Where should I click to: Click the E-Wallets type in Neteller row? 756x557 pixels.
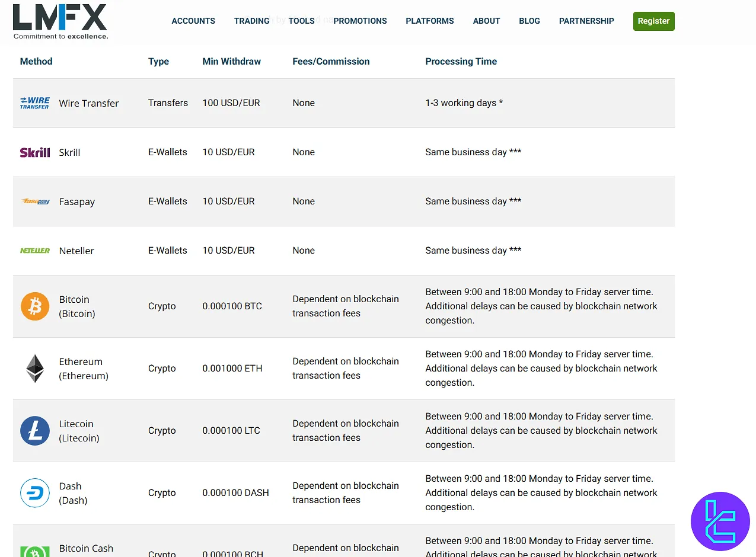click(x=168, y=251)
